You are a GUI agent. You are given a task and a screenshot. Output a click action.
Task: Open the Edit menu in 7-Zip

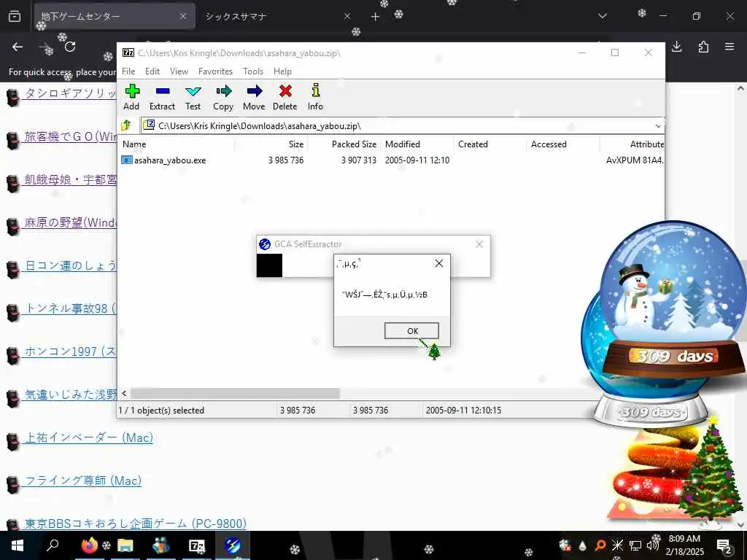152,71
